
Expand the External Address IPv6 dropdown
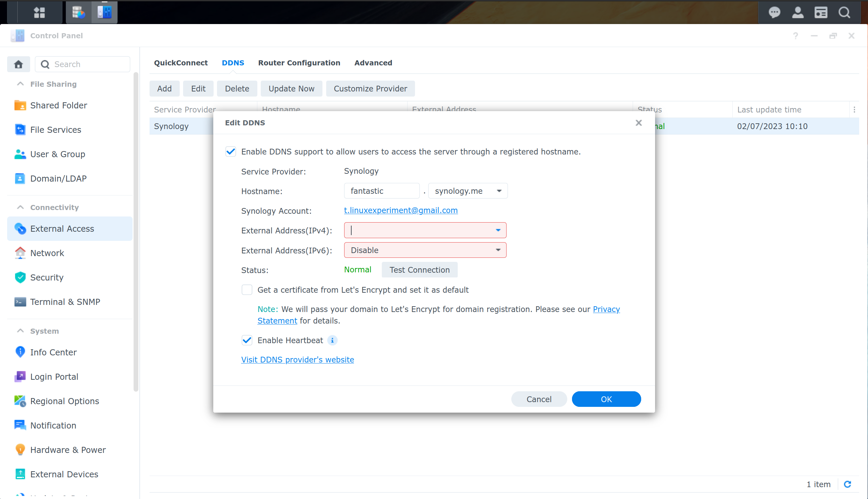click(x=498, y=249)
